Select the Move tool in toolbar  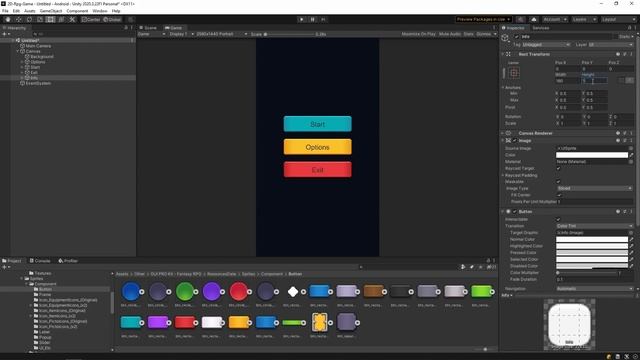pyautogui.click(x=18, y=19)
